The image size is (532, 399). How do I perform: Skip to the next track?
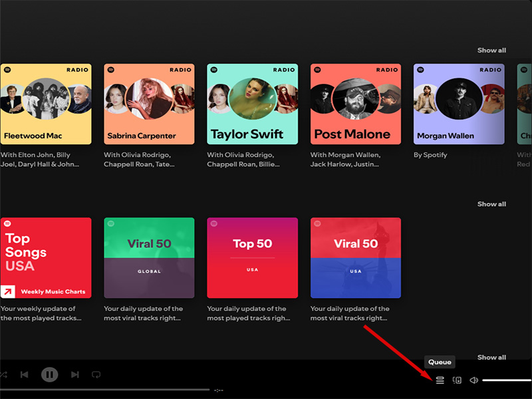point(75,374)
